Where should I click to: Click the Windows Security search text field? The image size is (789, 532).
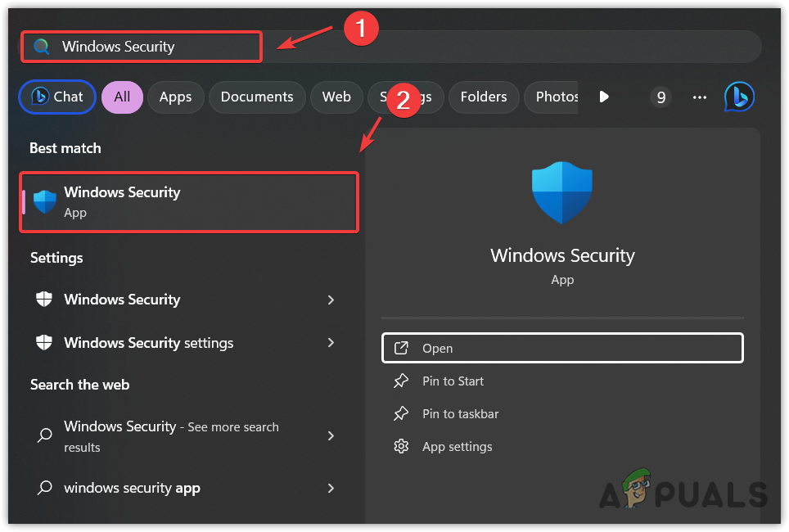coord(390,47)
